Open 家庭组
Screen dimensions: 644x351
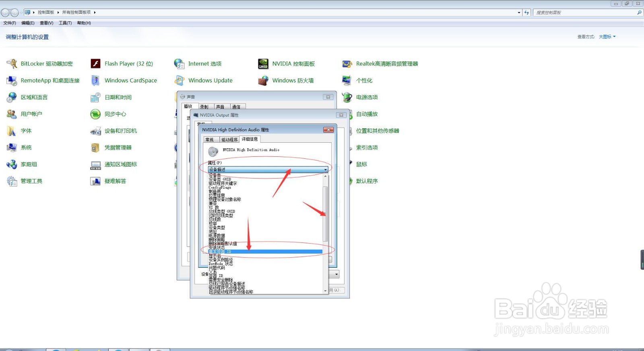click(22, 164)
